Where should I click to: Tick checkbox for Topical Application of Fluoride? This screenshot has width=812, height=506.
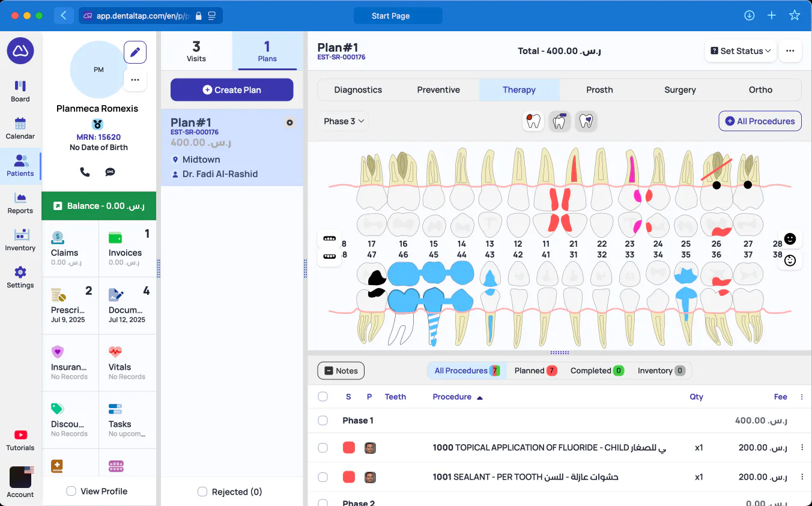323,448
